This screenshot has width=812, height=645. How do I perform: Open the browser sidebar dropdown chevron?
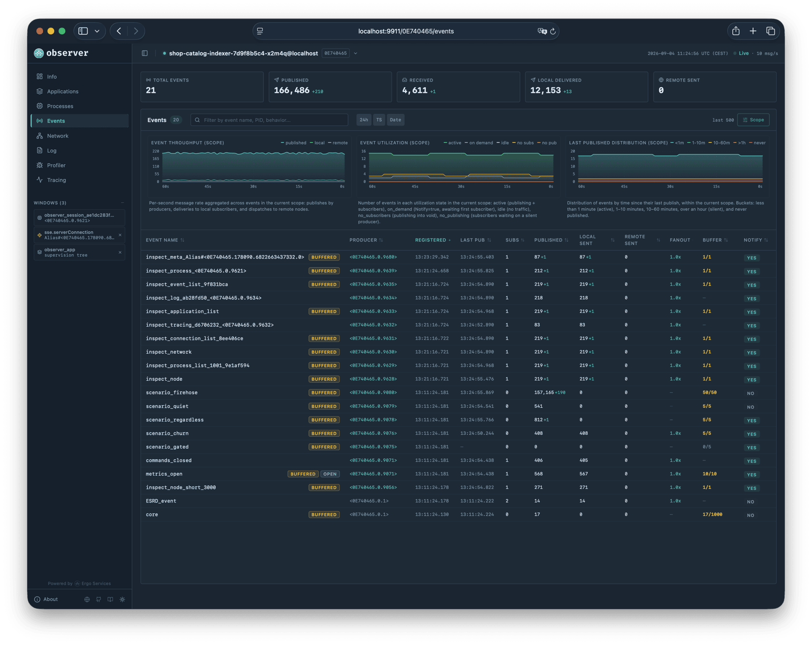pyautogui.click(x=97, y=31)
